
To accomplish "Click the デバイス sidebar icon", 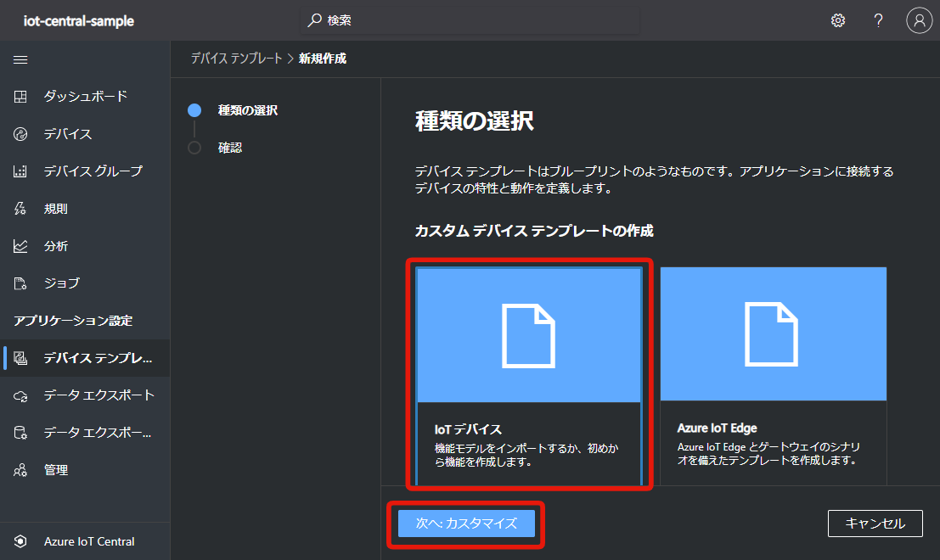I will pyautogui.click(x=20, y=134).
